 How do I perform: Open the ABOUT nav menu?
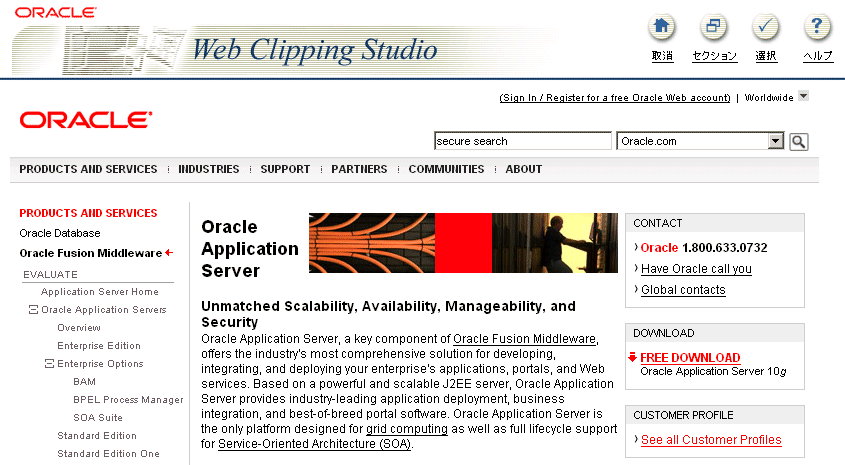pyautogui.click(x=524, y=169)
